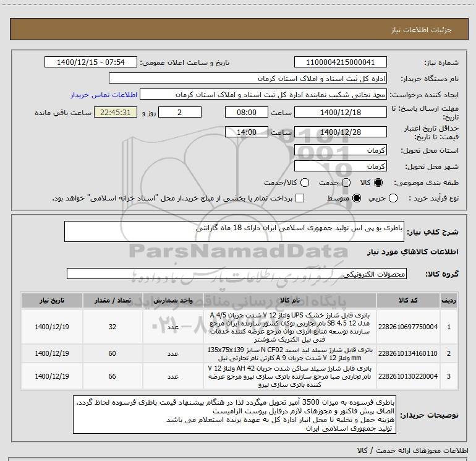Click the تاریخ نیاز column header

pyautogui.click(x=51, y=301)
